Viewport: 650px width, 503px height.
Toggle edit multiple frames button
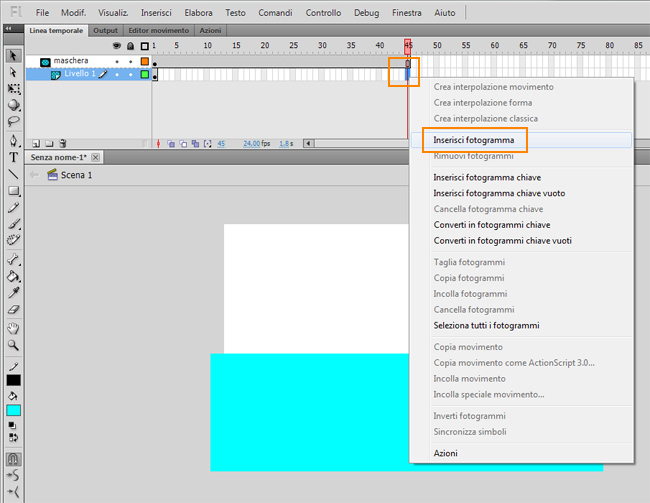click(x=195, y=144)
